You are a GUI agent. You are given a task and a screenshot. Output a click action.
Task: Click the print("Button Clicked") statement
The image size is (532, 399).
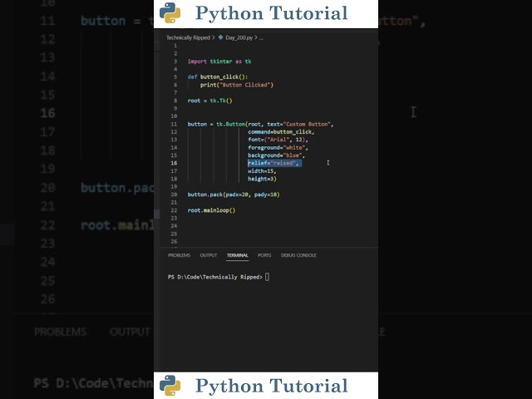236,85
